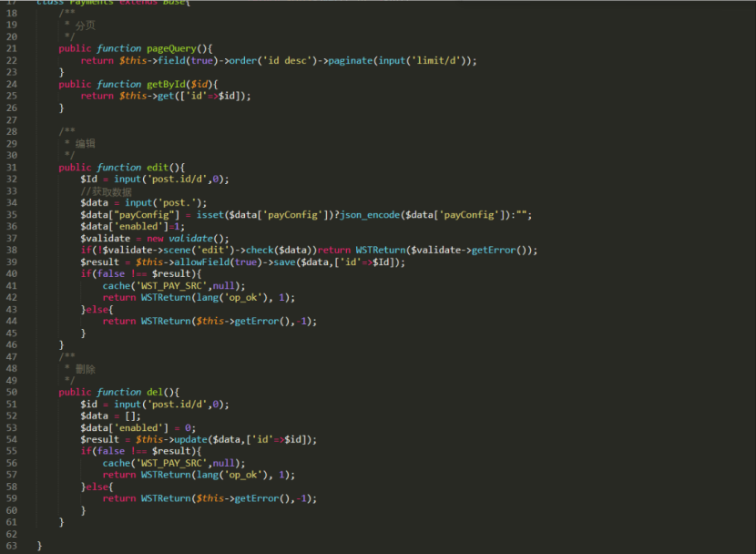Click line number 63 in the gutter
This screenshot has height=554, width=756.
click(11, 546)
